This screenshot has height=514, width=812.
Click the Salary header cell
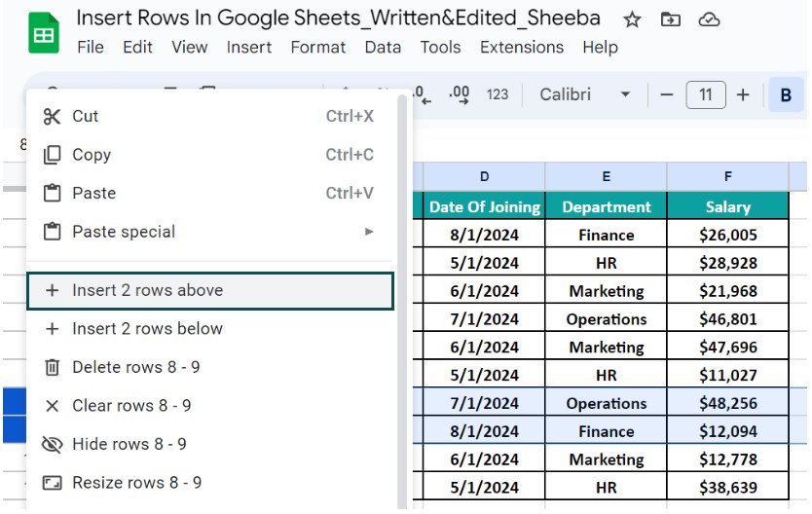click(727, 206)
